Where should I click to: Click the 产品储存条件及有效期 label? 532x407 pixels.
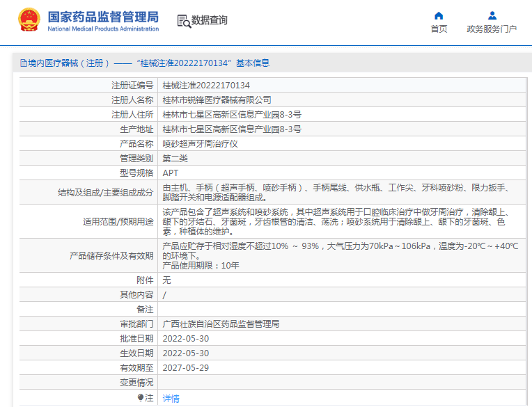[111, 255]
